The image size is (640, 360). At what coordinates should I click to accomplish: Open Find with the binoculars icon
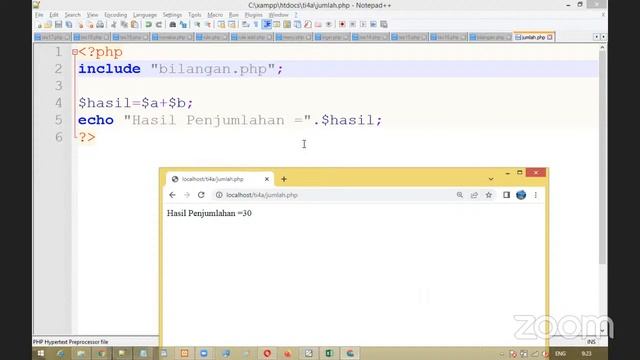pyautogui.click(x=173, y=25)
